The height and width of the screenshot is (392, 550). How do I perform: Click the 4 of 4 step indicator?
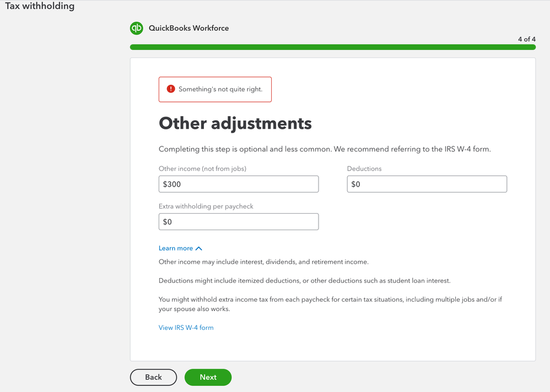point(527,39)
